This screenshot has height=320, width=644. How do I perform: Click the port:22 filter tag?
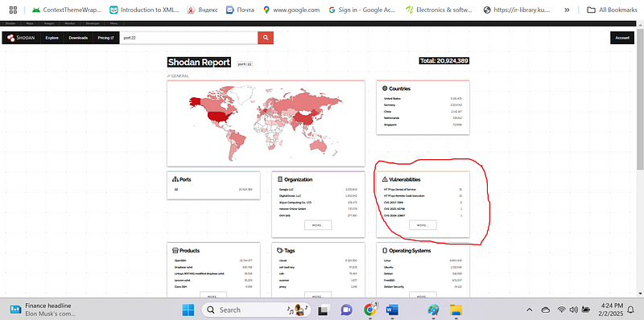pyautogui.click(x=245, y=64)
